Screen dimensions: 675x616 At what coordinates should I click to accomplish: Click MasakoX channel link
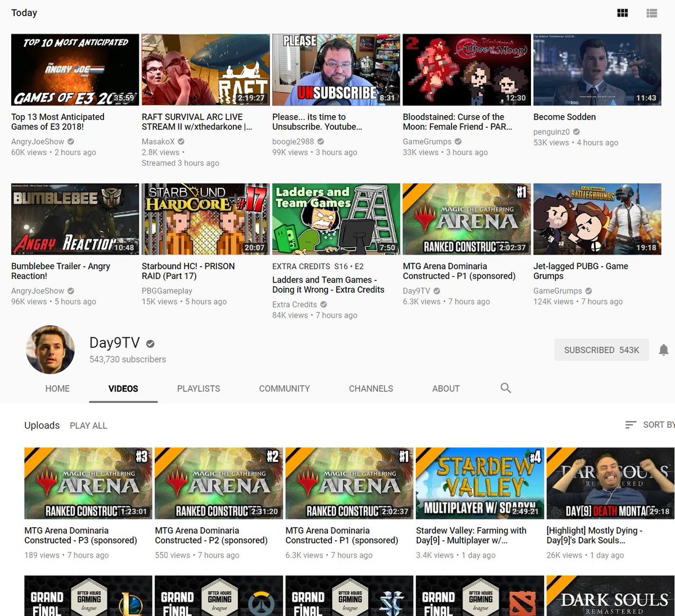tap(158, 142)
